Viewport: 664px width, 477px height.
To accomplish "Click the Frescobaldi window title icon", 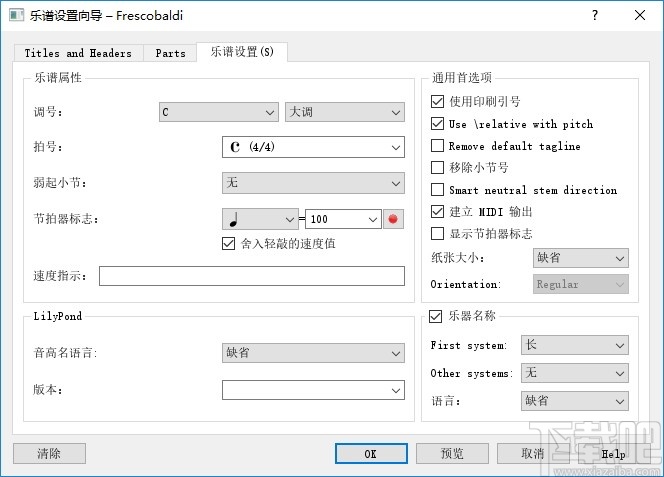I will (x=17, y=16).
